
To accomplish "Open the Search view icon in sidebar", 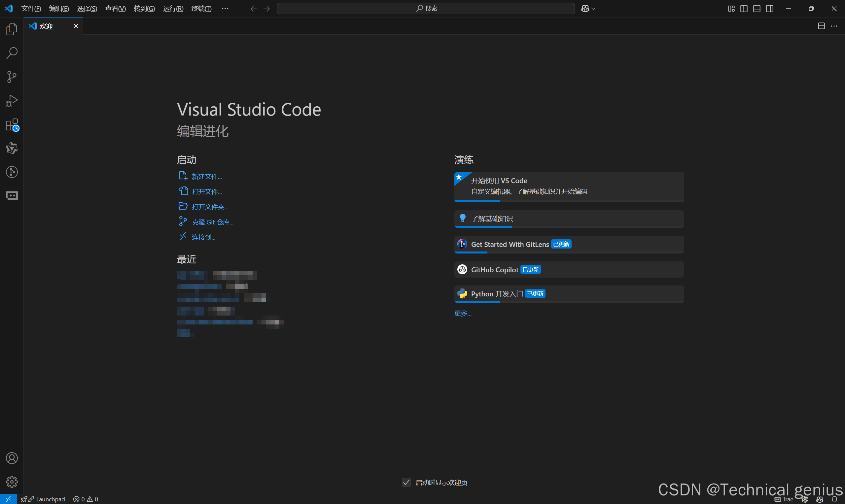I will pos(12,53).
